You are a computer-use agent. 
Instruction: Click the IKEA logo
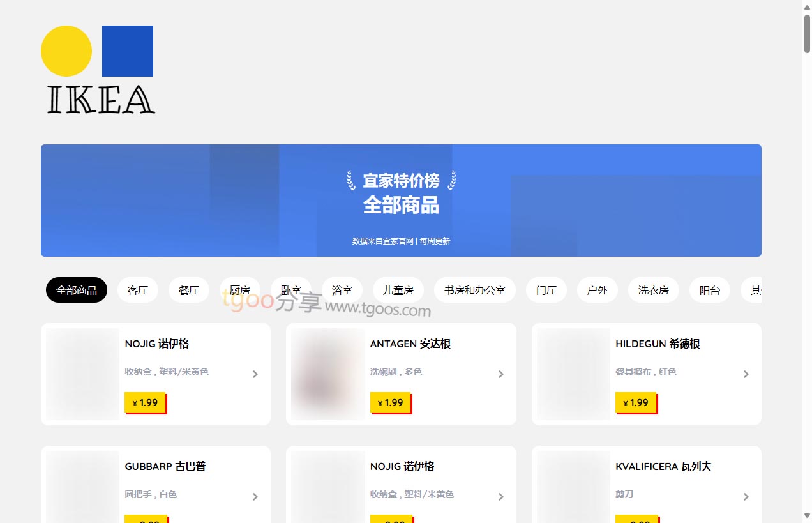tap(98, 70)
